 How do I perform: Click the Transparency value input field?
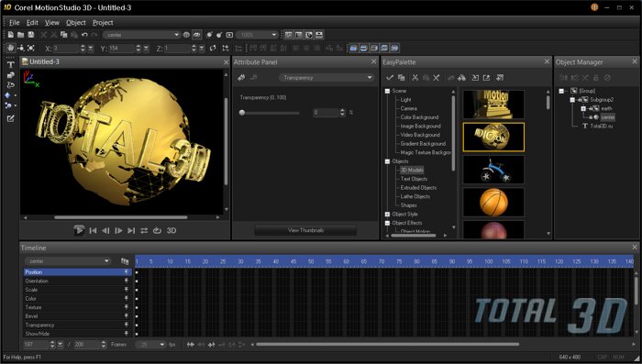click(x=326, y=113)
